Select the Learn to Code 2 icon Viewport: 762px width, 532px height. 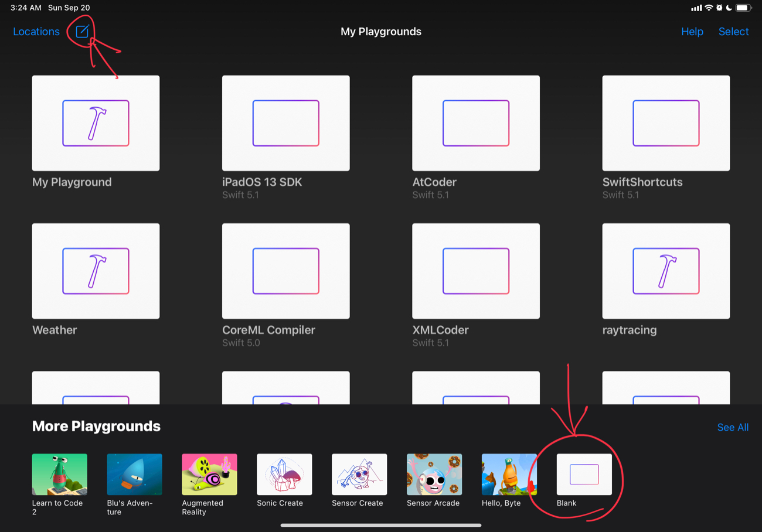pos(60,474)
